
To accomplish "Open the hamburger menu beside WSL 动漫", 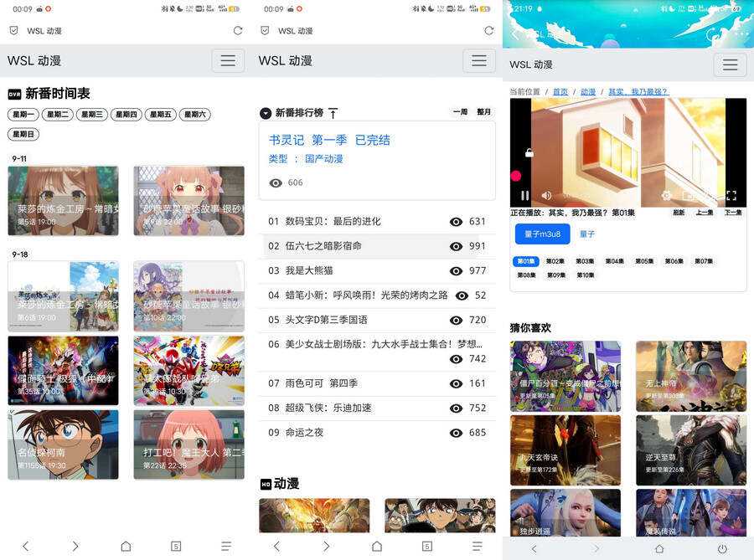I will coord(226,60).
